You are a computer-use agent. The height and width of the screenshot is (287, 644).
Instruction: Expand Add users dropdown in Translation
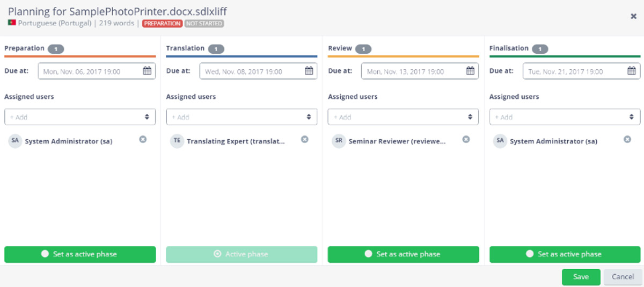[241, 117]
